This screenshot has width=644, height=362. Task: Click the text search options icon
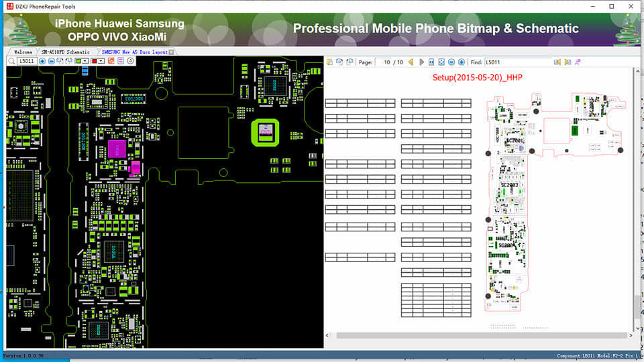pyautogui.click(x=578, y=62)
